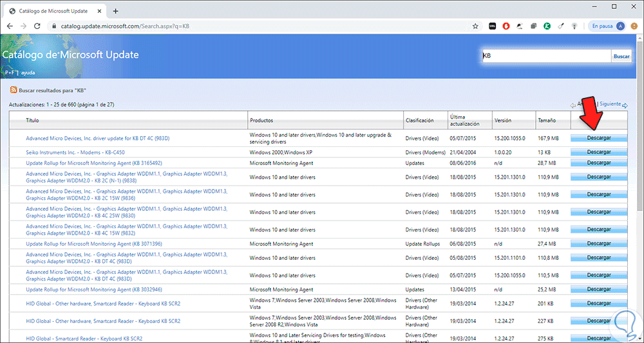Sort by the Tamaño column header
Screen dimensions: 644x343
(x=547, y=121)
